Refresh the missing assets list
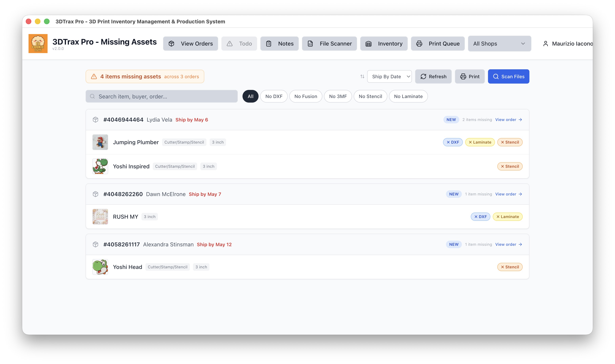The height and width of the screenshot is (364, 615). 433,76
